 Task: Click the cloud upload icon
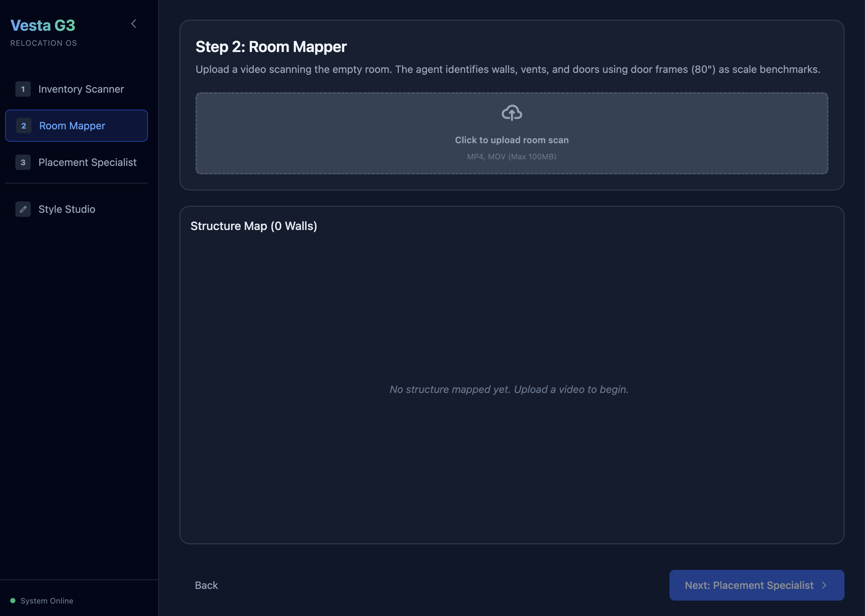pos(512,113)
